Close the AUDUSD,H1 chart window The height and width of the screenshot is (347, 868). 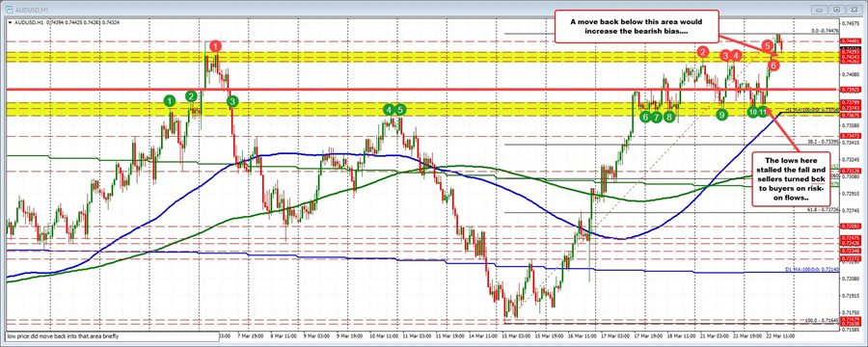(854, 10)
